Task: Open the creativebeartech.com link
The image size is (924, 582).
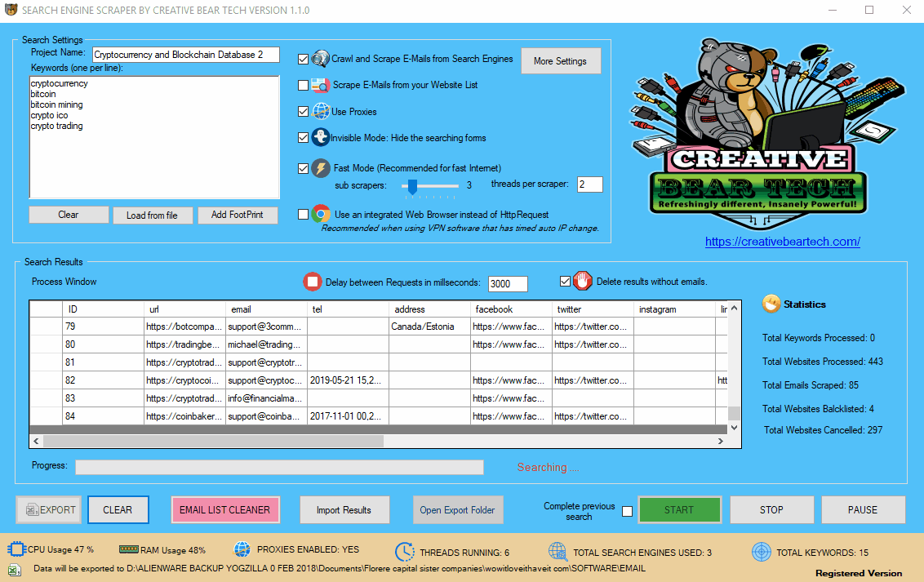Action: coord(783,242)
